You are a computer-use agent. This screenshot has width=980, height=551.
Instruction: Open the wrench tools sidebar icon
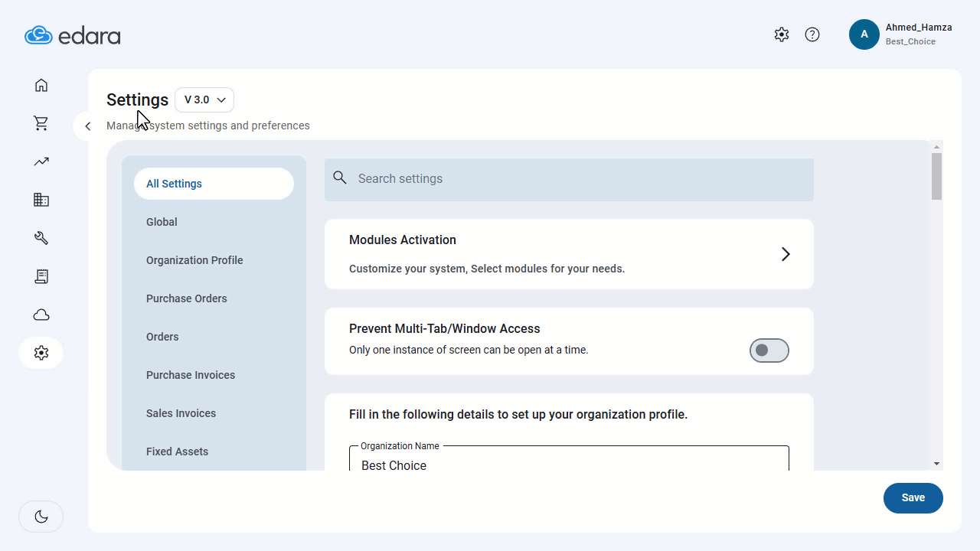tap(41, 238)
